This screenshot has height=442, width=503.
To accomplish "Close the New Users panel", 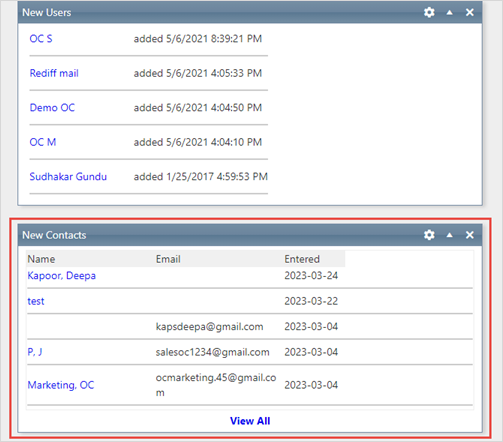I will click(470, 12).
